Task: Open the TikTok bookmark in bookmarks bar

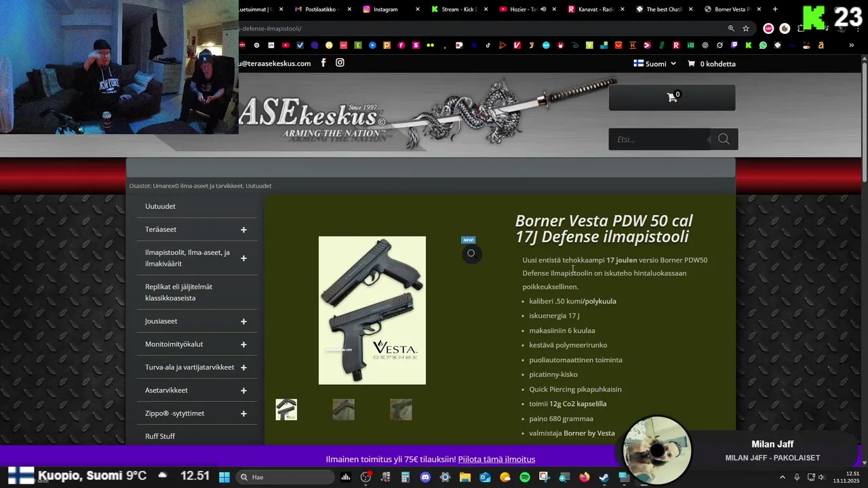Action: pos(488,45)
